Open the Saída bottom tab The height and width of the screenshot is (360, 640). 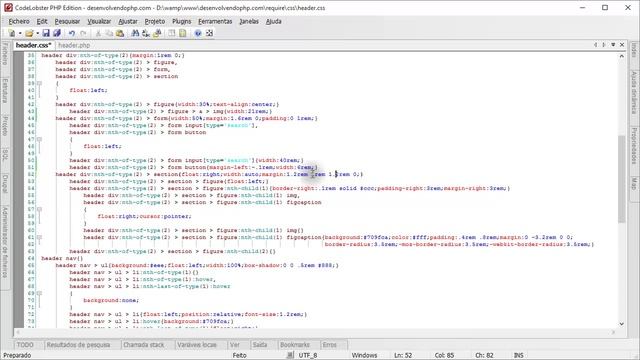pos(260,345)
